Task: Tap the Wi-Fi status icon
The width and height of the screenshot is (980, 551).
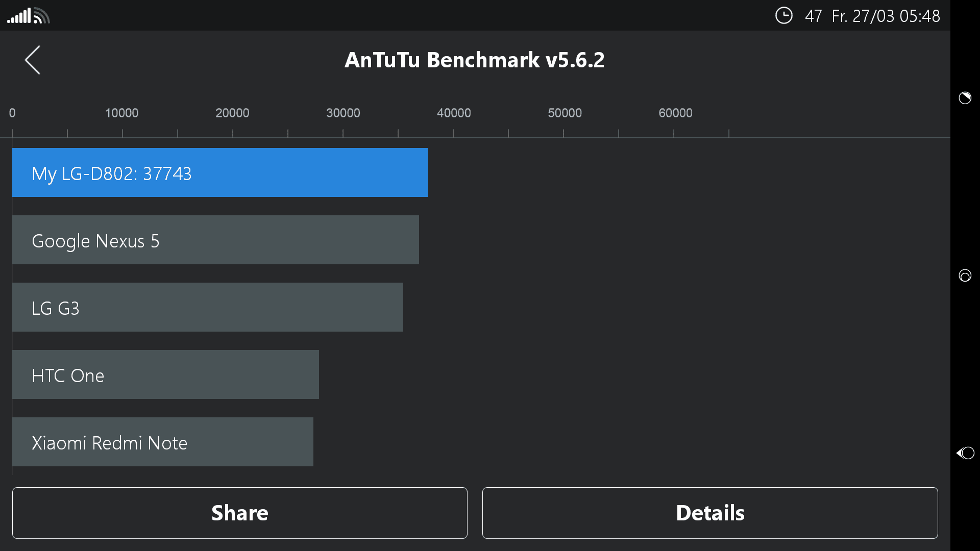Action: tap(41, 16)
